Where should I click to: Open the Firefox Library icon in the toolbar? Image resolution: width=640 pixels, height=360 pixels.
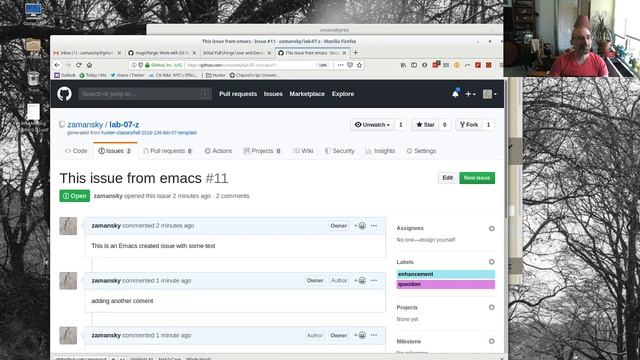403,65
